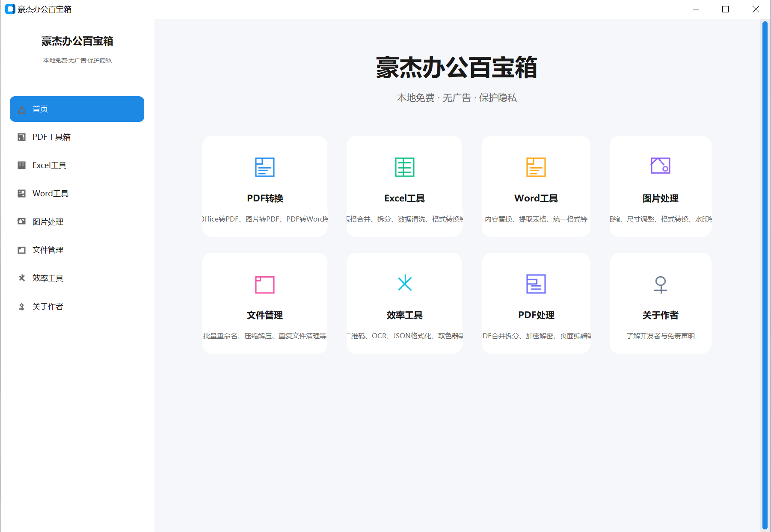Close the 豪杰办公百宝箱 window
The width and height of the screenshot is (771, 532).
(x=756, y=9)
